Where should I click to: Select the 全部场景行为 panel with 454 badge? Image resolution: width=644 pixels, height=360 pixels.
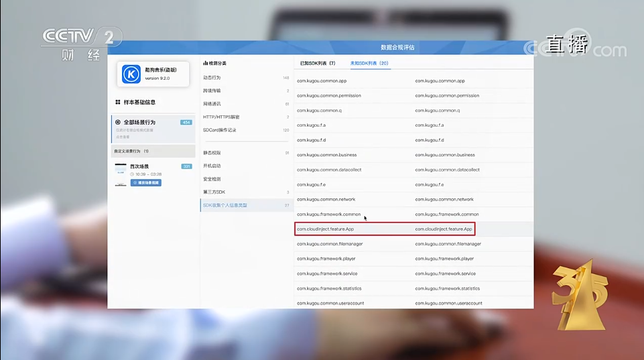[153, 128]
